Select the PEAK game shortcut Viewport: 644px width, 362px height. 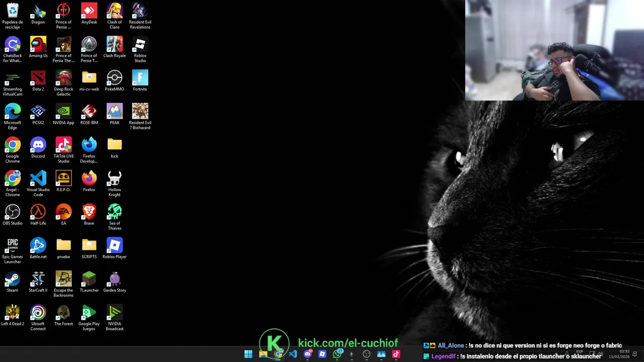tap(115, 115)
